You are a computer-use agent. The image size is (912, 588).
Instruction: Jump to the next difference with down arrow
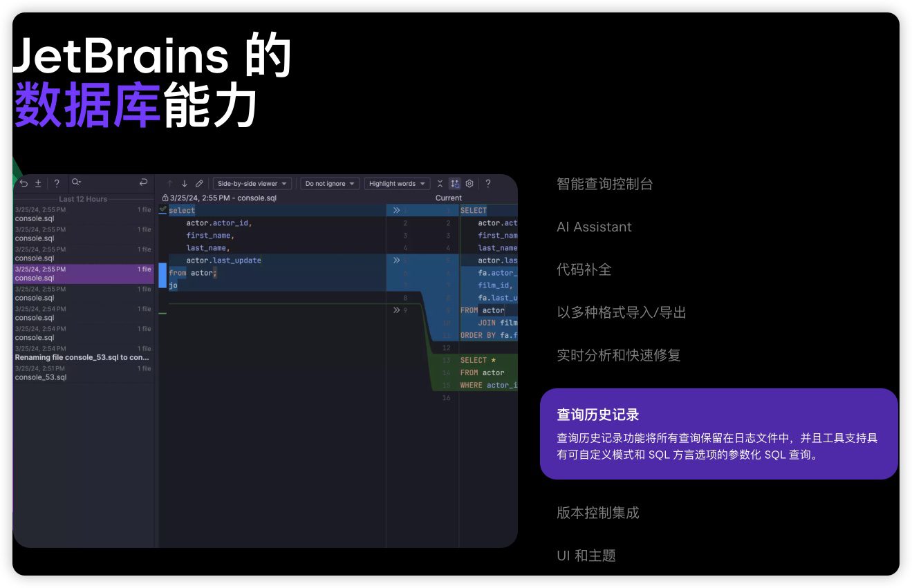(185, 184)
